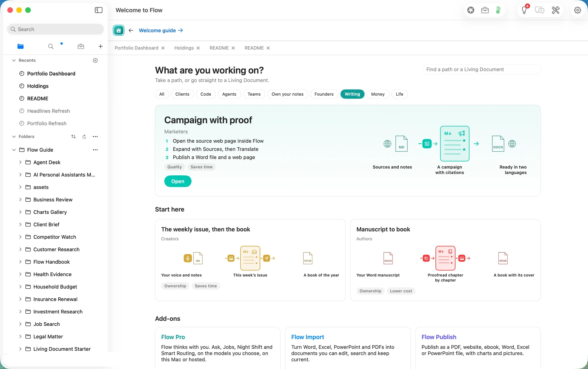Expand the Legal Matter folder
Viewport: 588px width, 369px height.
click(20, 336)
